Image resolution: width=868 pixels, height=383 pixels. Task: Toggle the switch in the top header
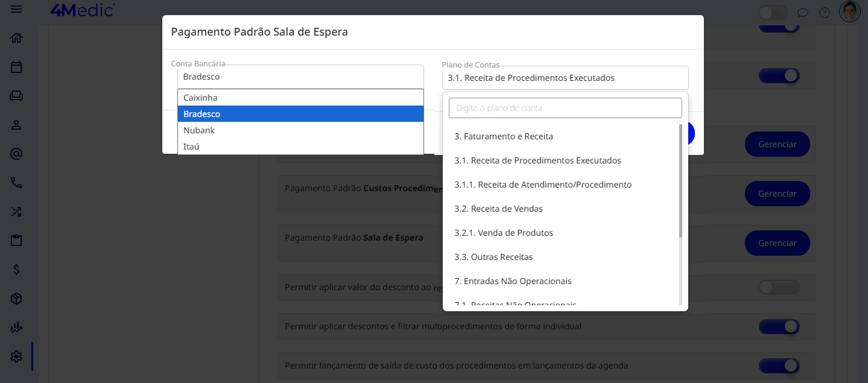[x=773, y=13]
